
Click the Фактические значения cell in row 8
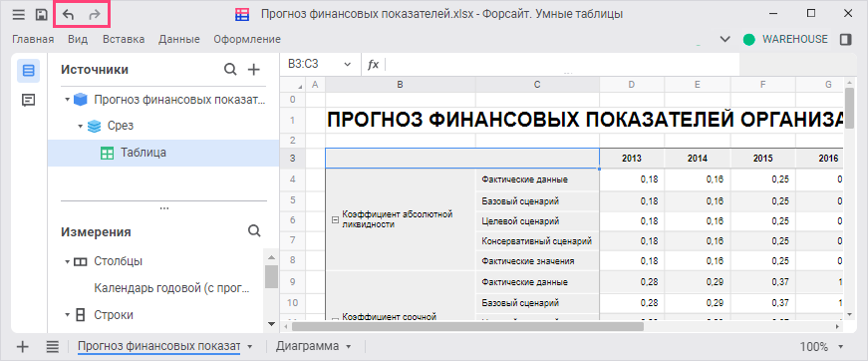(537, 261)
